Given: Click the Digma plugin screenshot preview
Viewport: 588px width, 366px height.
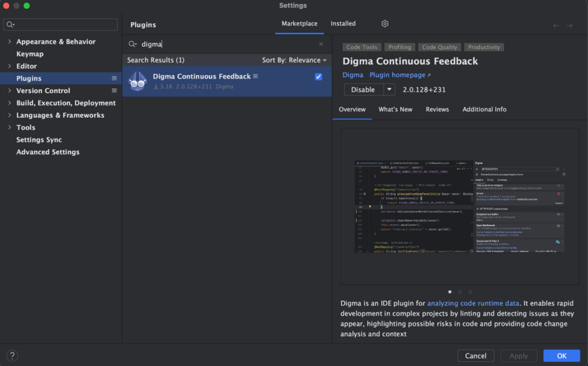Looking at the screenshot, I should (x=460, y=207).
